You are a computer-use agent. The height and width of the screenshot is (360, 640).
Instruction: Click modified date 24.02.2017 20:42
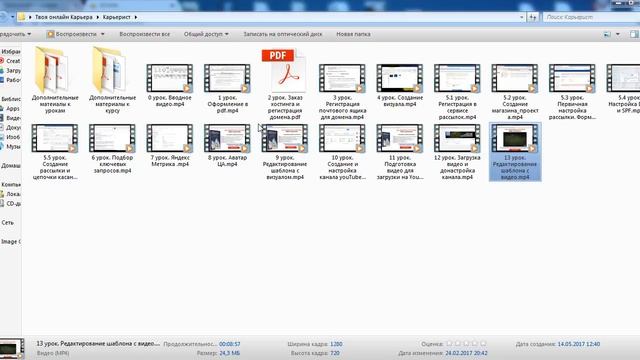(x=466, y=353)
